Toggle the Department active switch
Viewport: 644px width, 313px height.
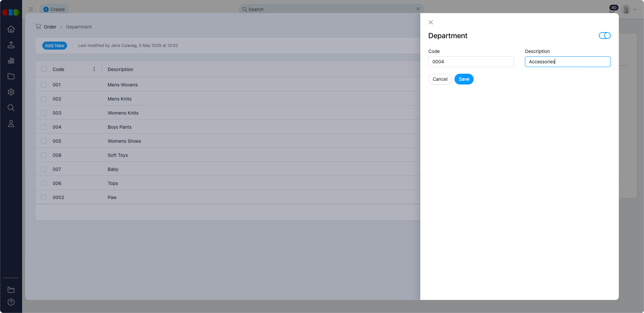(x=604, y=36)
